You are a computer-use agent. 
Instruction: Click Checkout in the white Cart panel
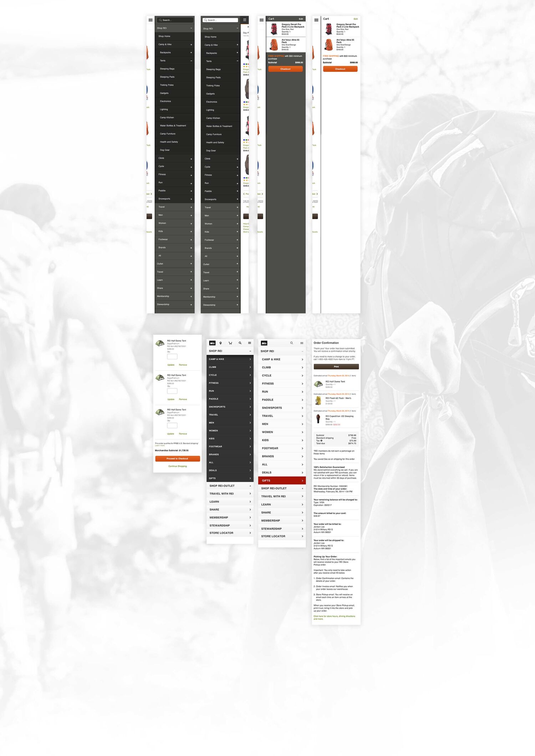pyautogui.click(x=340, y=69)
